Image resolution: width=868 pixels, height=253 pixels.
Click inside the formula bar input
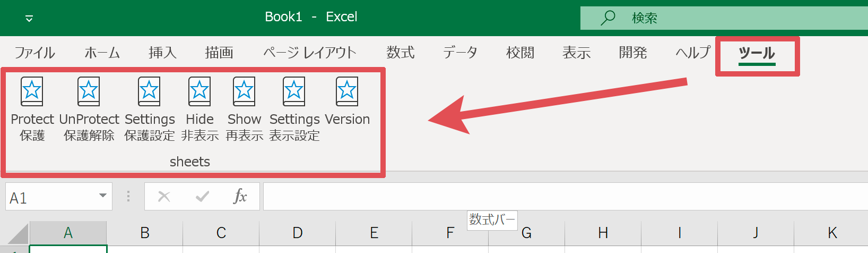(562, 197)
